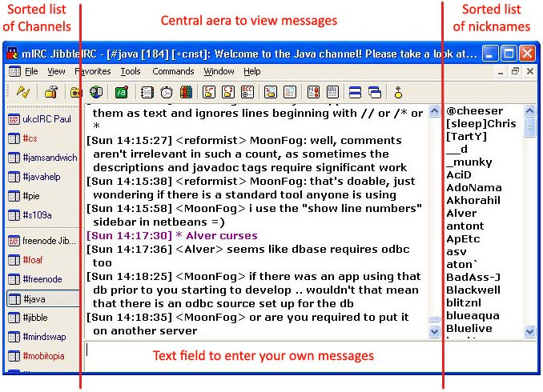Image resolution: width=543 pixels, height=392 pixels.
Task: Open the Favorites menu
Action: coord(92,71)
